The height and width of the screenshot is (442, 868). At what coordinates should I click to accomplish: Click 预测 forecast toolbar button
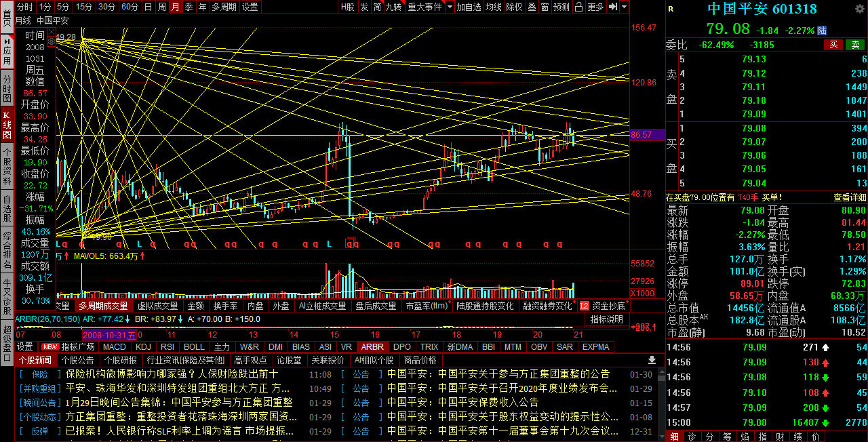(x=561, y=7)
